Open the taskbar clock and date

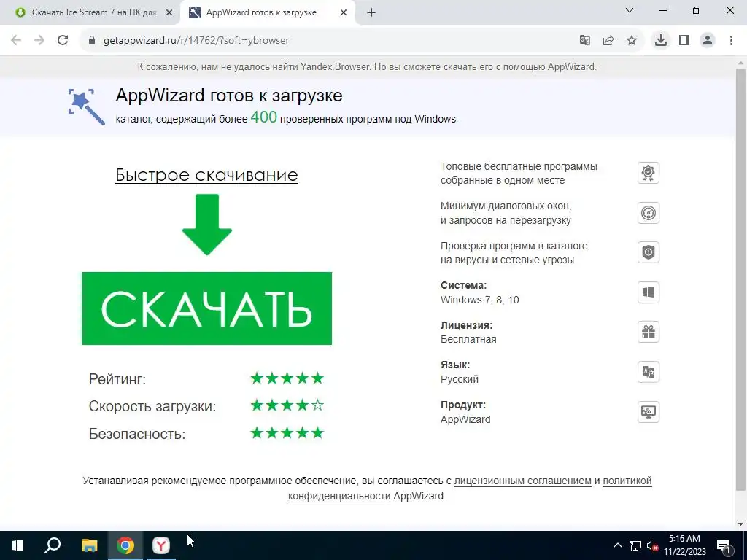pyautogui.click(x=684, y=545)
